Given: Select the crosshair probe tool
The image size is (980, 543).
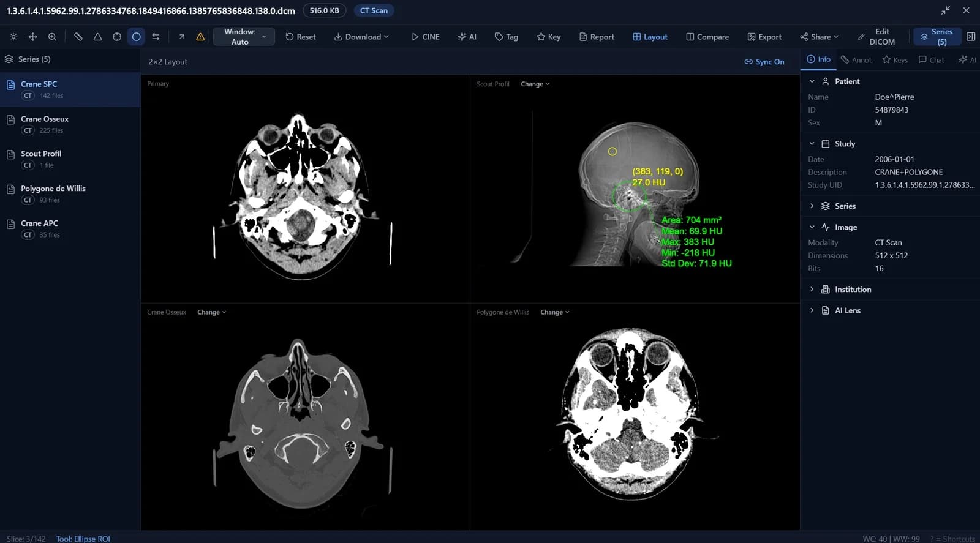Looking at the screenshot, I should (x=117, y=37).
